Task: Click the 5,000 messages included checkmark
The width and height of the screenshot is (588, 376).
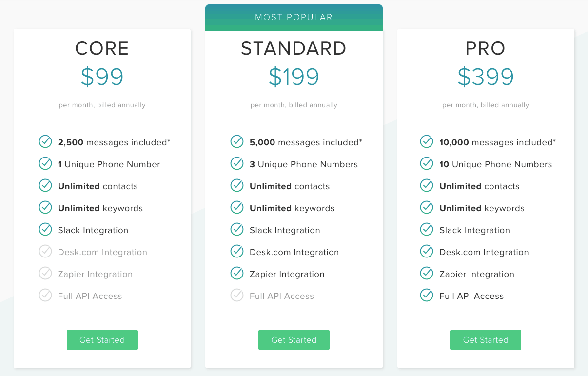Action: (x=237, y=142)
